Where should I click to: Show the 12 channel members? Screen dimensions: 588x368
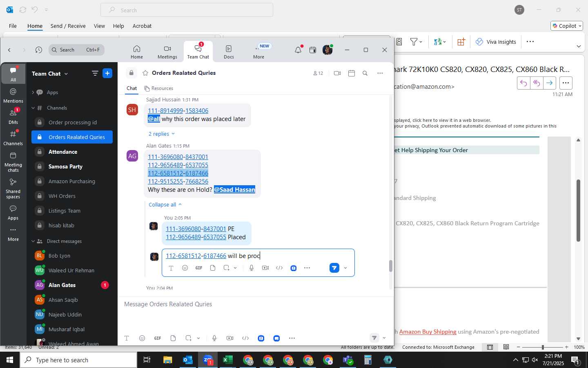318,73
